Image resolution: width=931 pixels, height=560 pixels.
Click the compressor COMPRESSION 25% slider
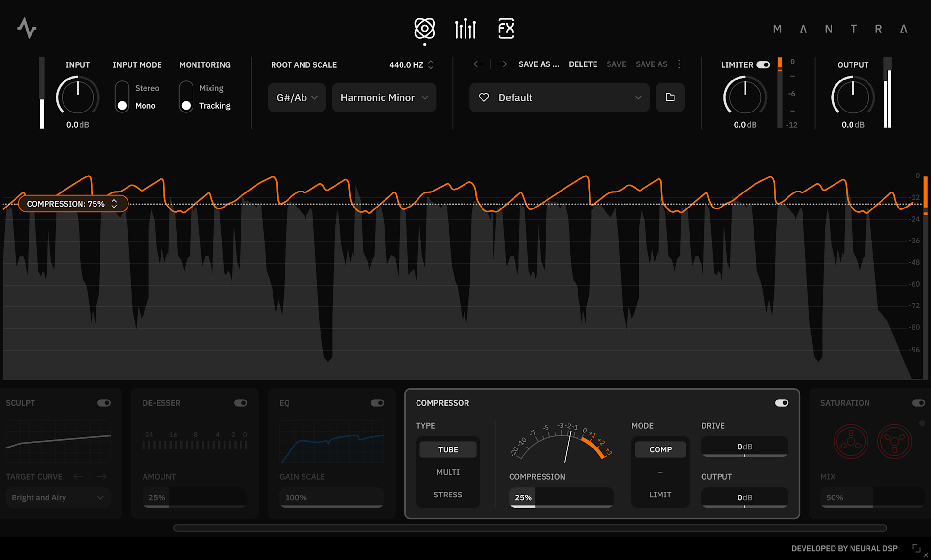coord(561,497)
